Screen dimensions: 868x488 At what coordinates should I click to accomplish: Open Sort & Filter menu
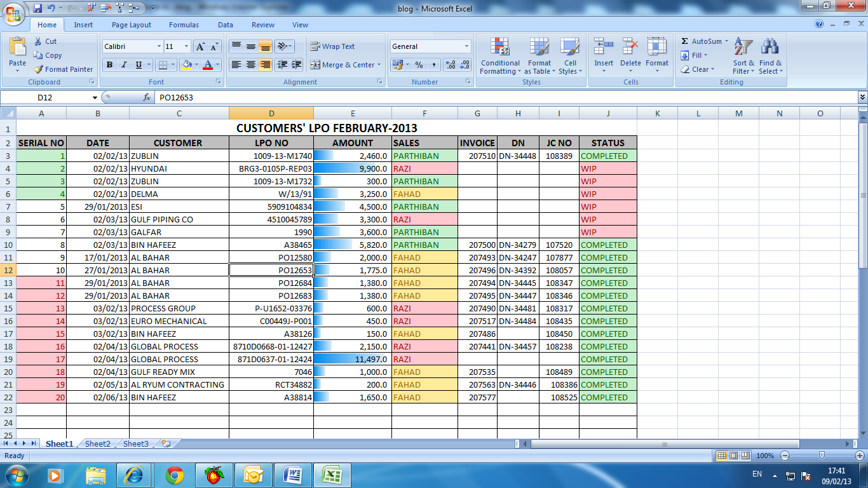click(x=743, y=56)
